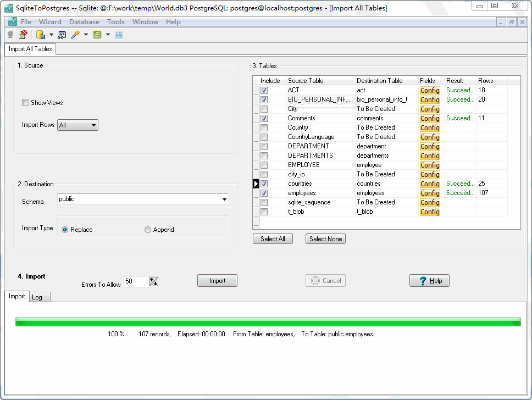Open Config for the ACT table
This screenshot has width=532, height=400.
coord(430,90)
